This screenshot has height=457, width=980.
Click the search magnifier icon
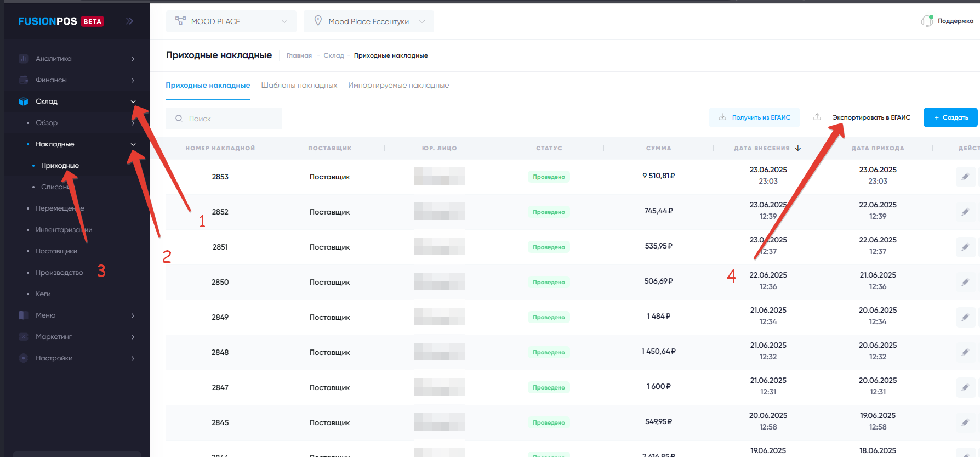tap(179, 119)
